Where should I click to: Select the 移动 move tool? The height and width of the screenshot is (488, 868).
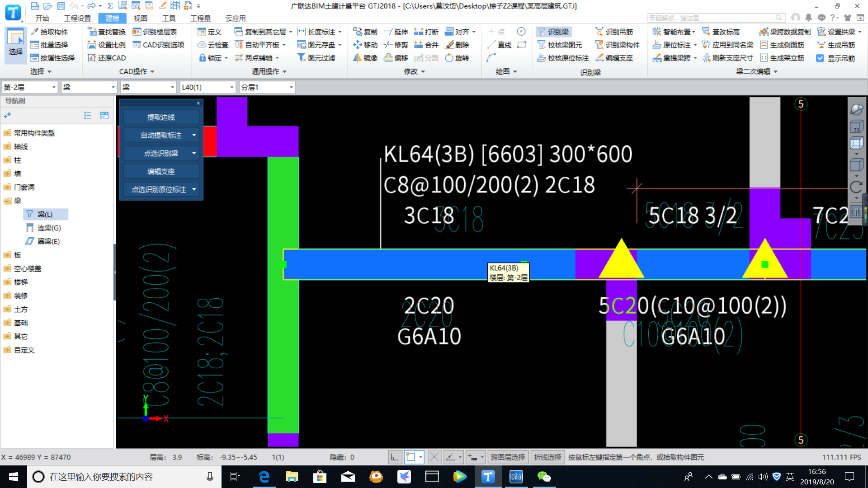pos(365,45)
